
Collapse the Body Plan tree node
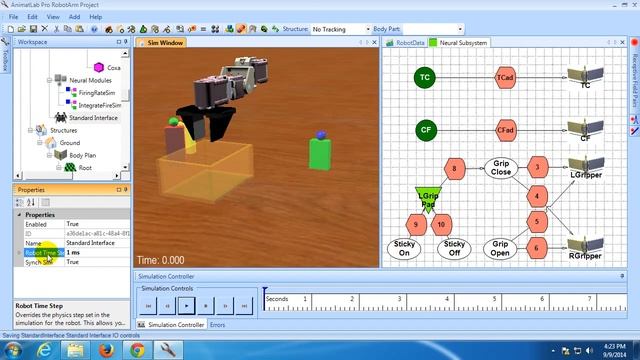tap(49, 156)
